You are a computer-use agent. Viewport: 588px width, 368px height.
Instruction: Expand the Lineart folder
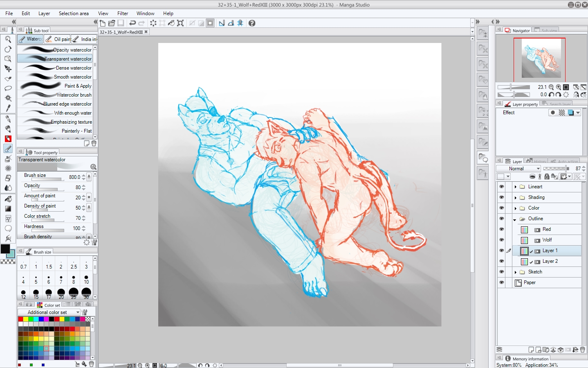click(515, 187)
